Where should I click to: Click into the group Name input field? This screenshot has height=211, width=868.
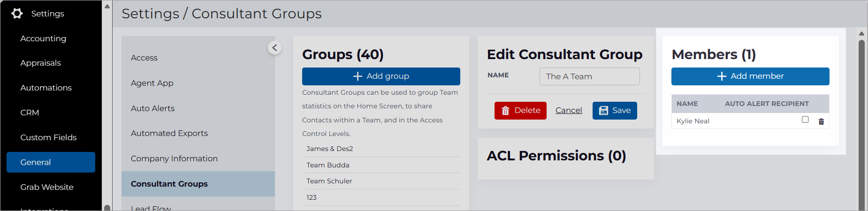pos(590,76)
